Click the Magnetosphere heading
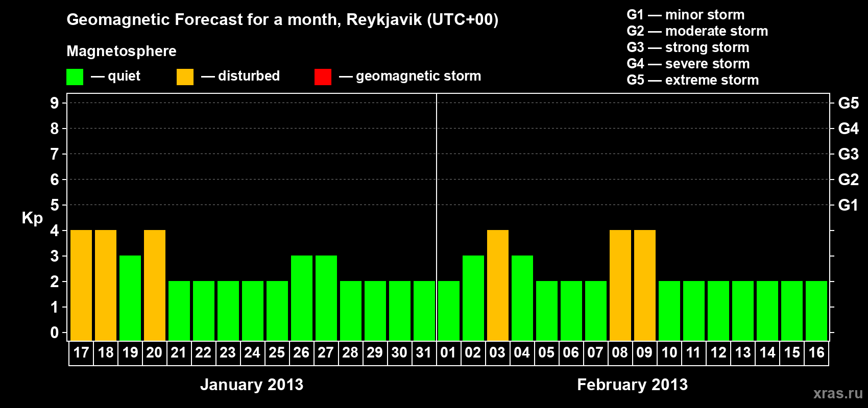The width and height of the screenshot is (868, 408). [122, 51]
